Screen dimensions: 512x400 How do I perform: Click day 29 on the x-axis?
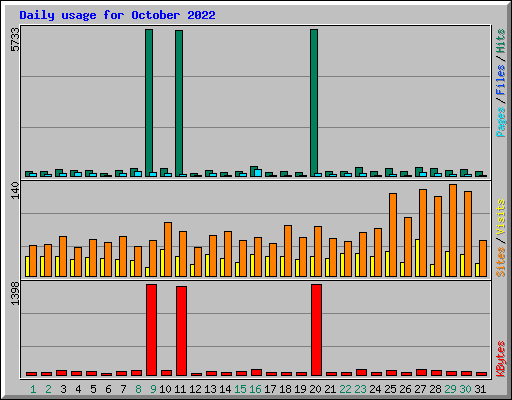click(x=450, y=389)
